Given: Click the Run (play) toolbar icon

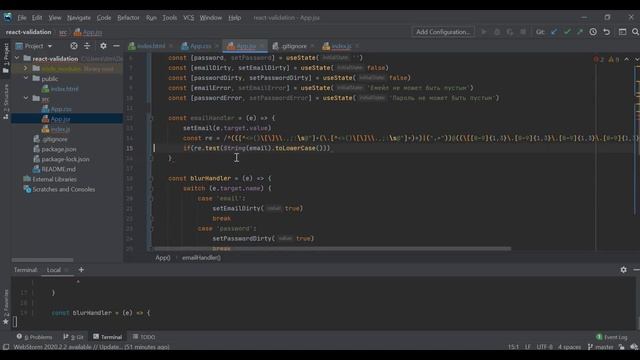Looking at the screenshot, I should pyautogui.click(x=484, y=32).
